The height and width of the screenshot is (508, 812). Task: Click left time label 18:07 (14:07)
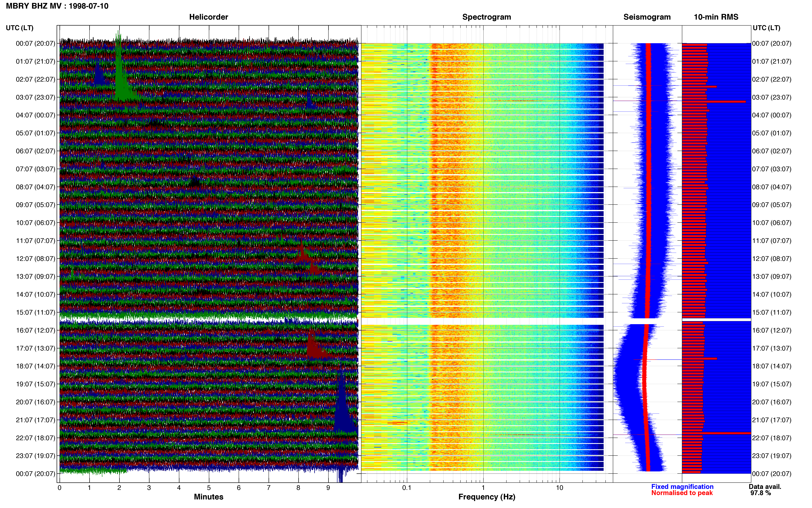pyautogui.click(x=36, y=366)
